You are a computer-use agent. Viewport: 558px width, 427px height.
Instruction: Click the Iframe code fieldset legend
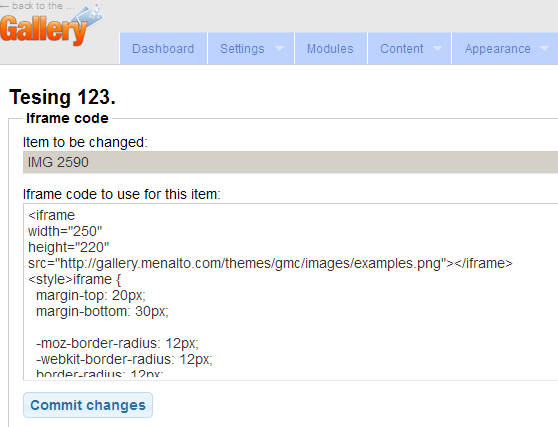[x=67, y=118]
